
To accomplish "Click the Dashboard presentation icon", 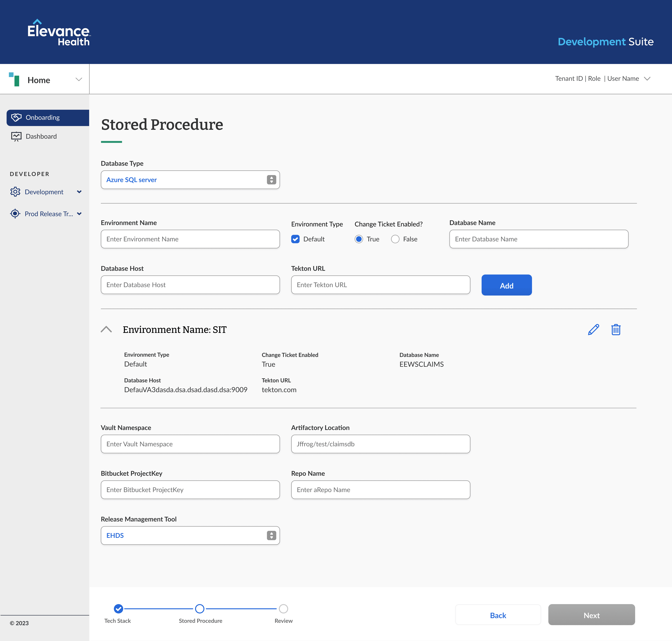I will (x=16, y=136).
